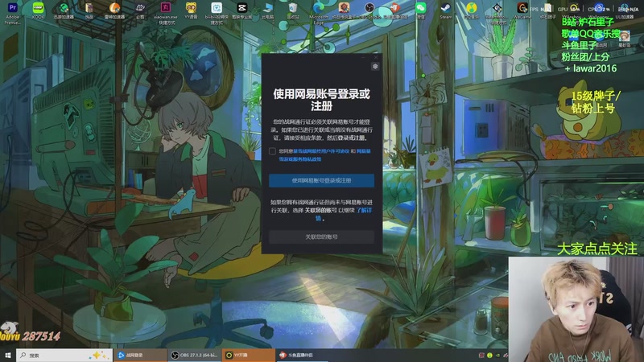This screenshot has height=362, width=644.
Task: Open Wallpaper Engine desktop icon
Action: (598, 10)
